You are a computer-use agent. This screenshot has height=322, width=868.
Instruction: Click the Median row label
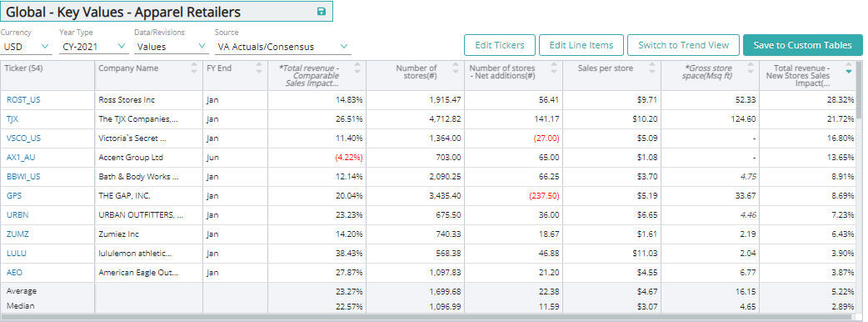20,306
